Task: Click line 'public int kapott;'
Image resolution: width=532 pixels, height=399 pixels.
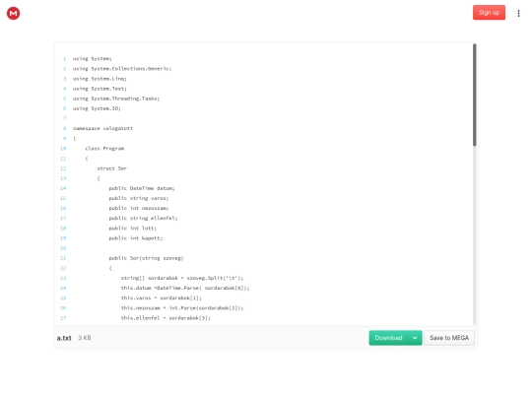Action: click(x=136, y=238)
